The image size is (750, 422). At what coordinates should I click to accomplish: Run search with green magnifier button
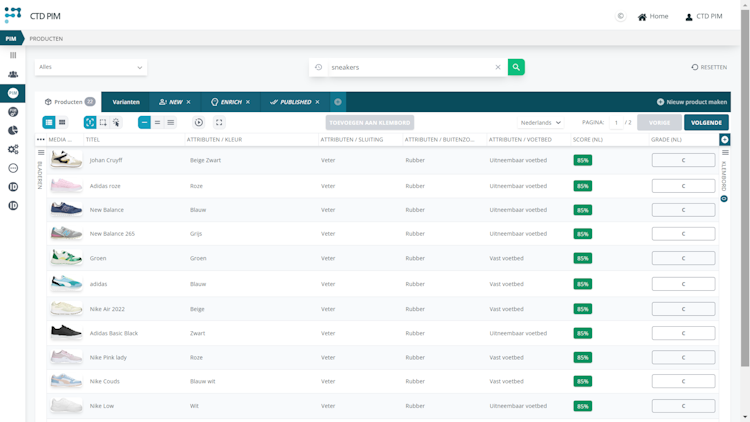click(x=516, y=67)
